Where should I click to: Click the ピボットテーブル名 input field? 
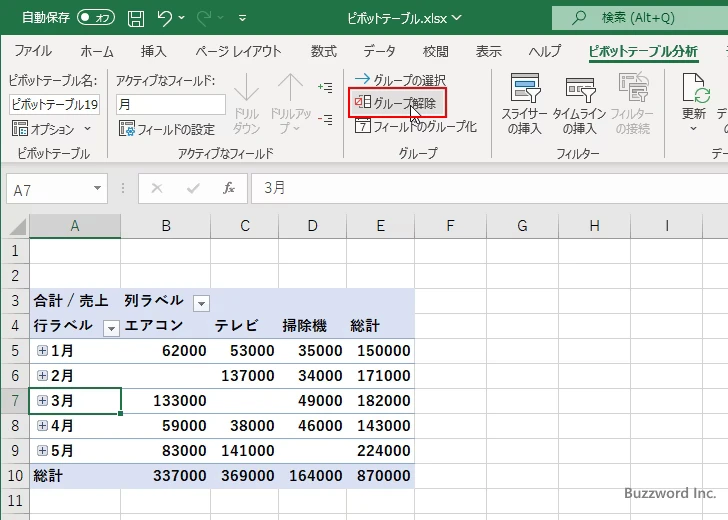pyautogui.click(x=54, y=104)
